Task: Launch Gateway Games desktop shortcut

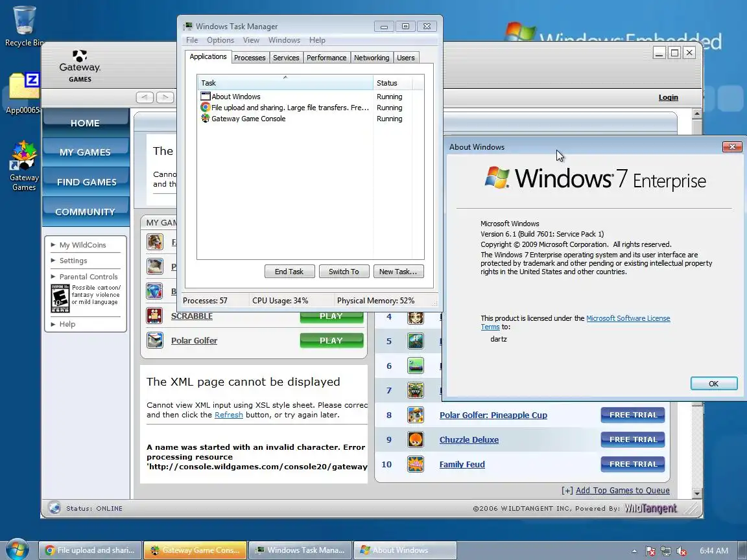Action: tap(24, 166)
